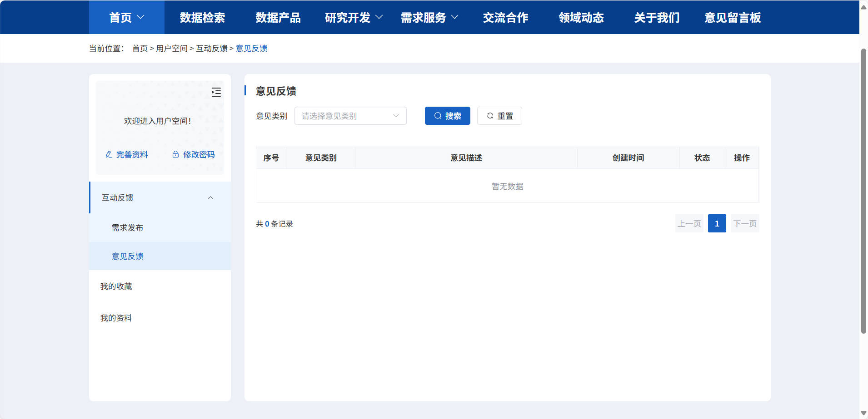Open the 意见留言板 menu item
This screenshot has width=868, height=419.
coord(731,17)
